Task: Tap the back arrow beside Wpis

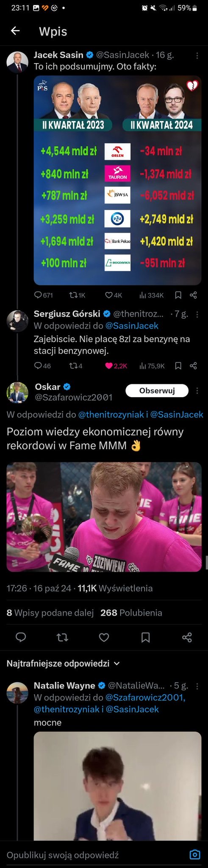Action: point(15,31)
